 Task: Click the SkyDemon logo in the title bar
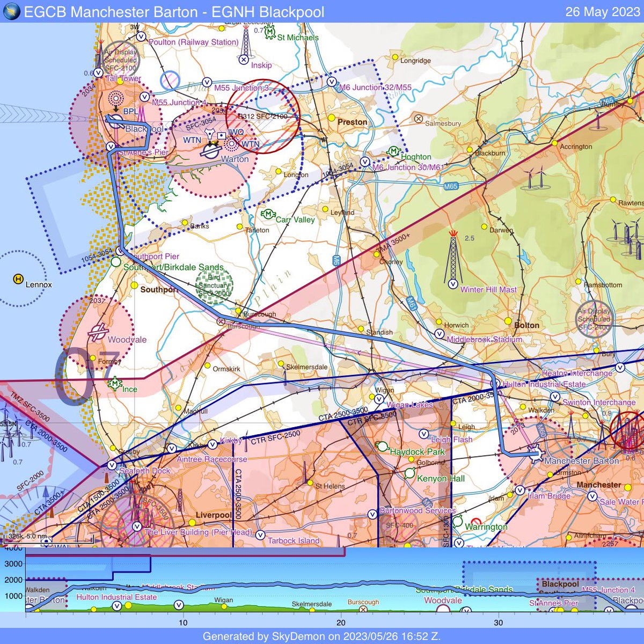(x=12, y=11)
